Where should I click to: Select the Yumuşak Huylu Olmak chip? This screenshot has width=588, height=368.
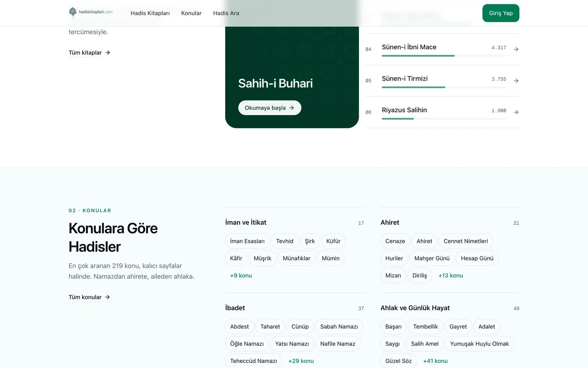pos(480,344)
